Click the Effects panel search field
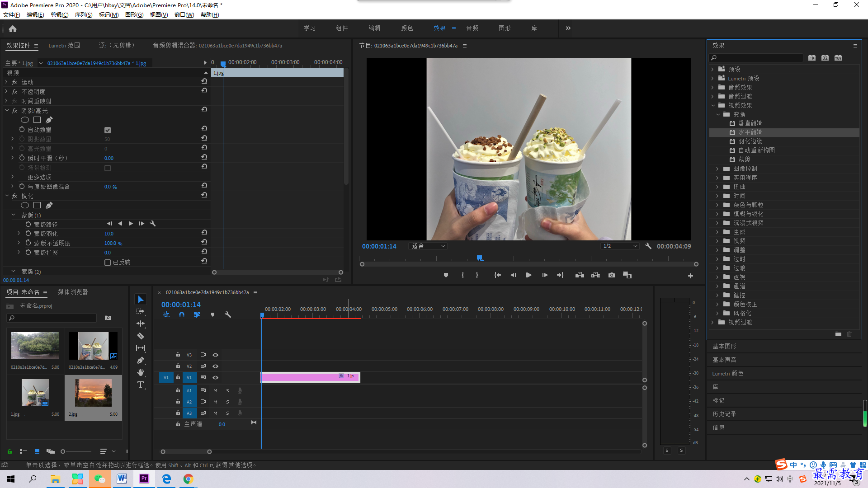 [x=756, y=58]
